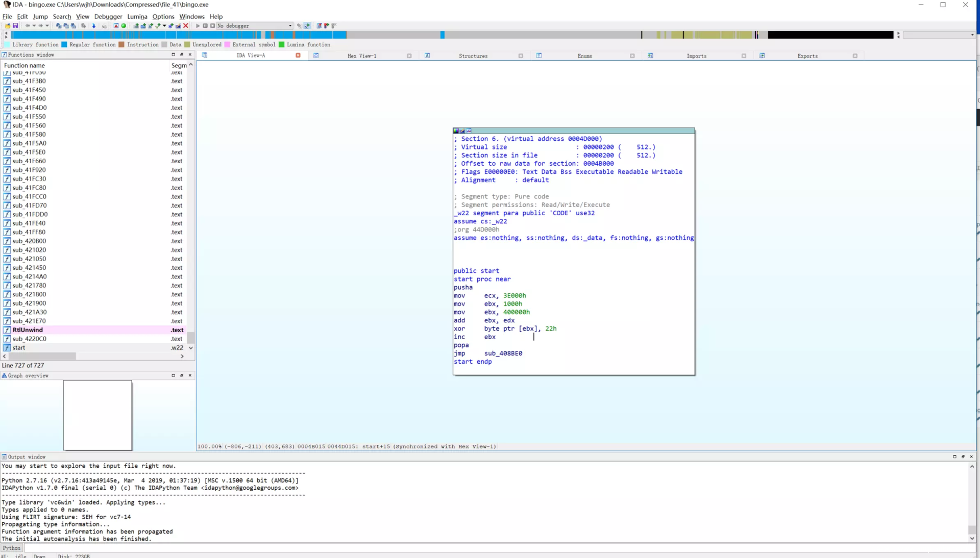Image resolution: width=980 pixels, height=558 pixels.
Task: Expand the jump forward history dropdown arrow
Action: [x=47, y=26]
